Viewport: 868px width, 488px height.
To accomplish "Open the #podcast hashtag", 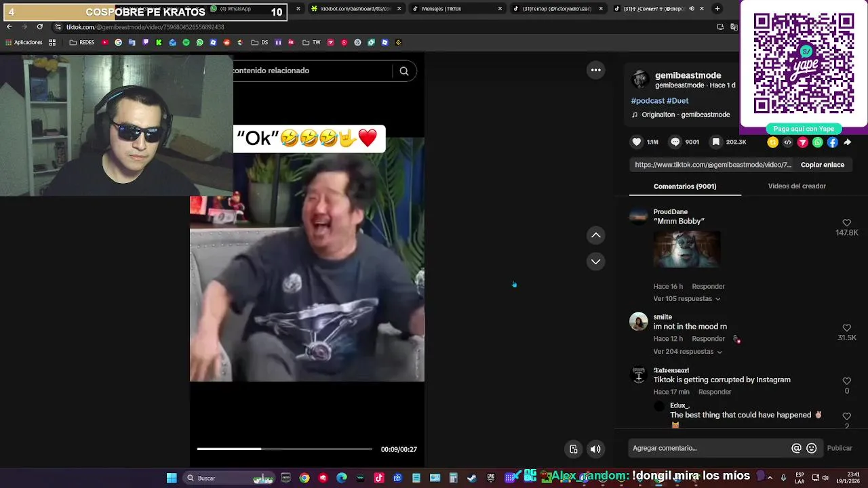I will coord(648,100).
